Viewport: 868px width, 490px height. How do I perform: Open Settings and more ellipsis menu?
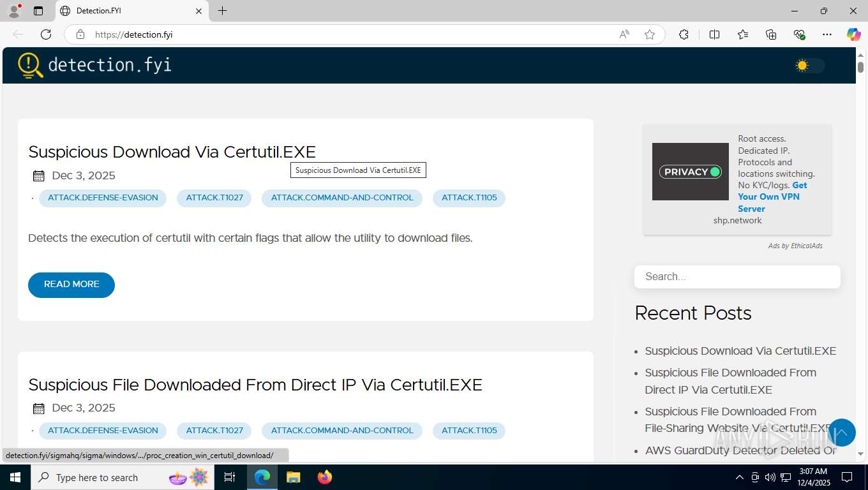(x=827, y=34)
